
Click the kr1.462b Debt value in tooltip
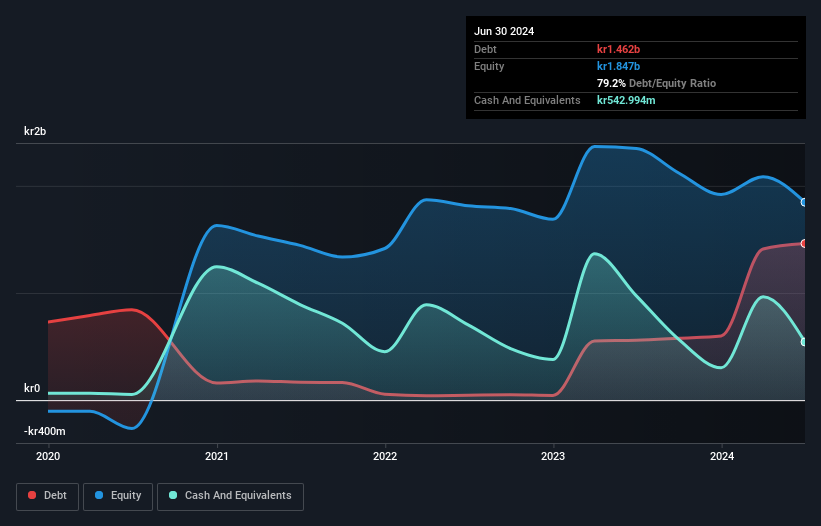point(618,49)
